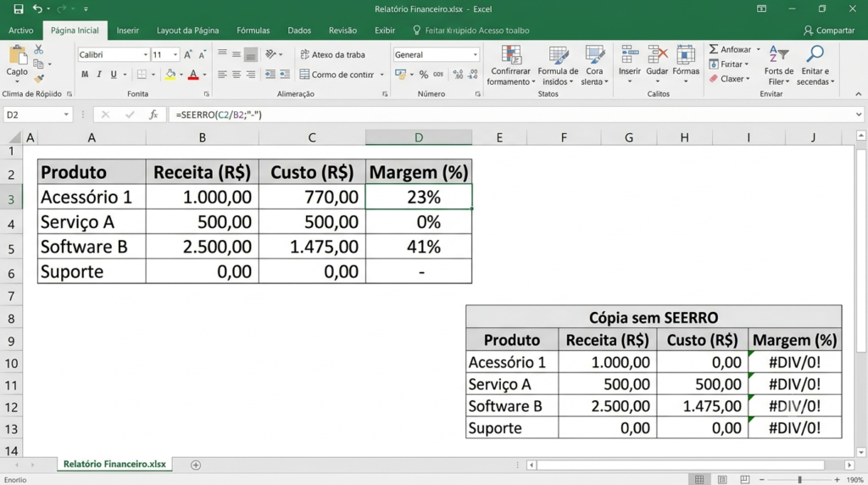Open the Inserir ribbon tab
The width and height of the screenshot is (868, 485).
(127, 31)
